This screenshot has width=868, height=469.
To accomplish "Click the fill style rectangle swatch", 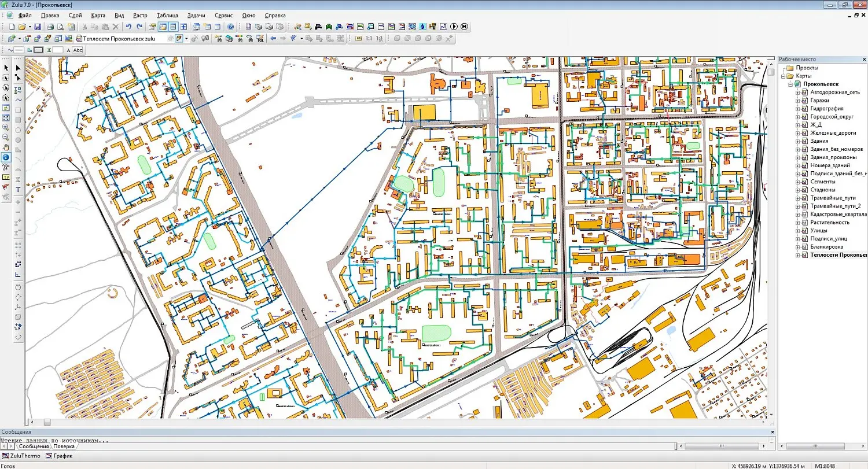I will click(38, 50).
